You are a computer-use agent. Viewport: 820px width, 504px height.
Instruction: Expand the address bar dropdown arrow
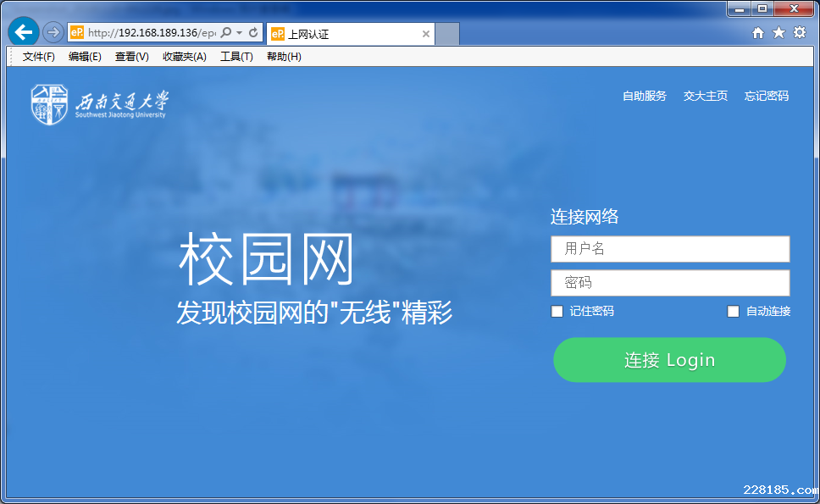pos(240,33)
